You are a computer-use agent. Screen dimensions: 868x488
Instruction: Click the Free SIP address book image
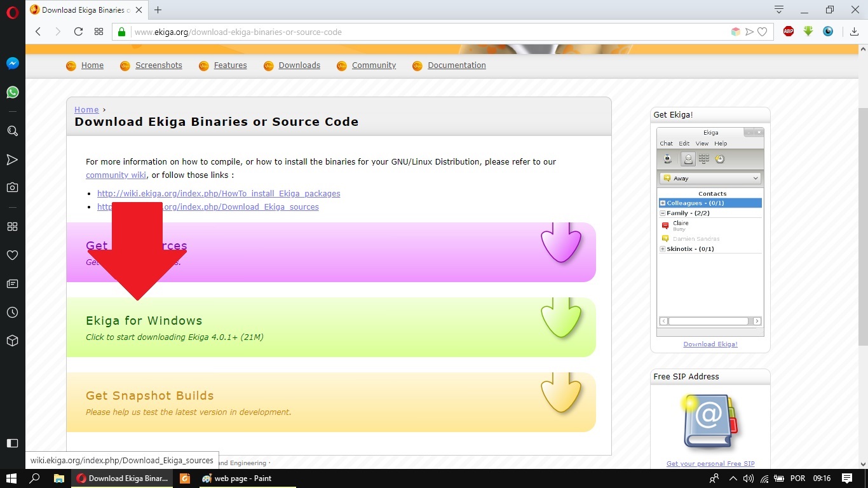710,421
